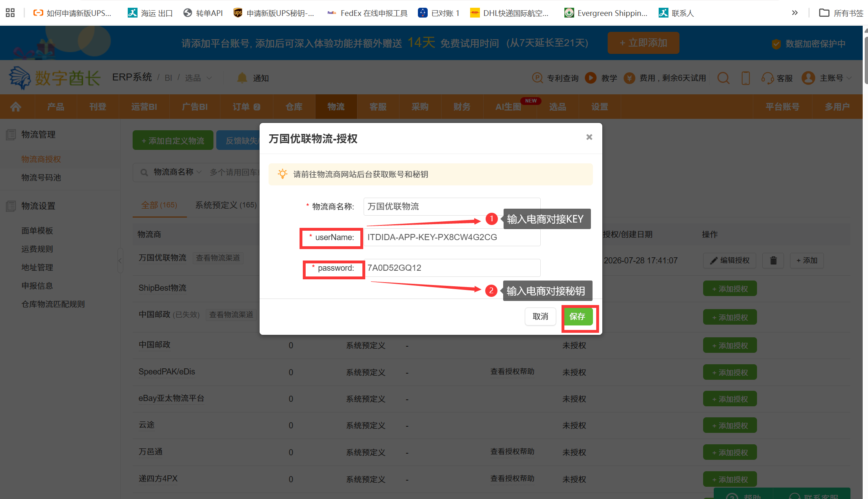This screenshot has width=868, height=499.
Task: Click into the password input field
Action: point(452,268)
